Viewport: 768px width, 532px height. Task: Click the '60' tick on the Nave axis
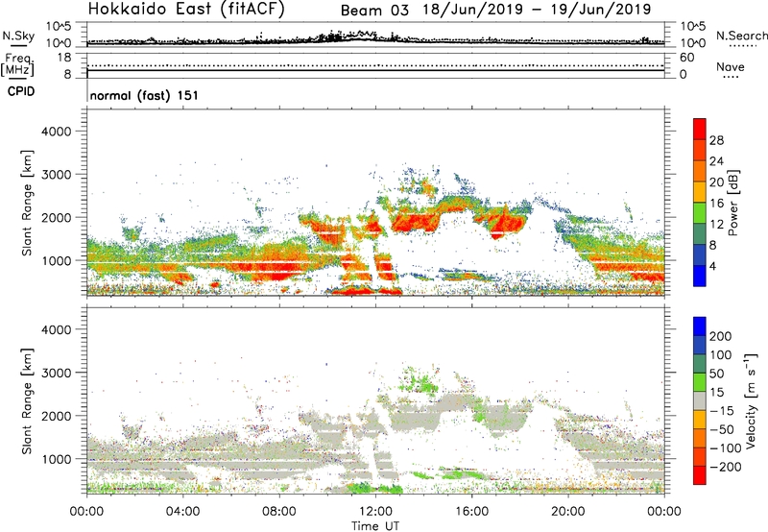686,58
